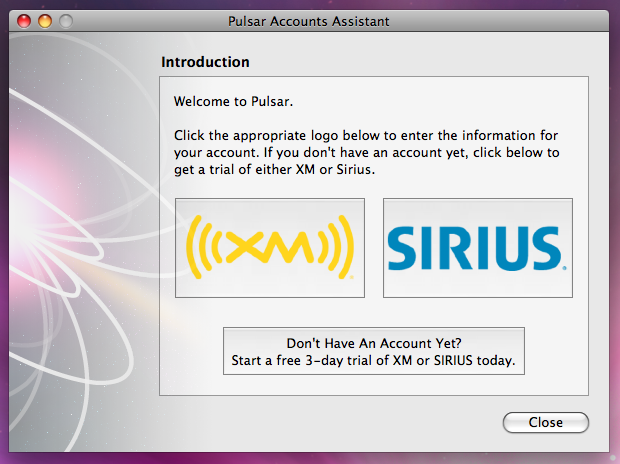Screen dimensions: 620x464
Task: Click the Pulsar Accounts Assistant title
Action: pyautogui.click(x=308, y=21)
